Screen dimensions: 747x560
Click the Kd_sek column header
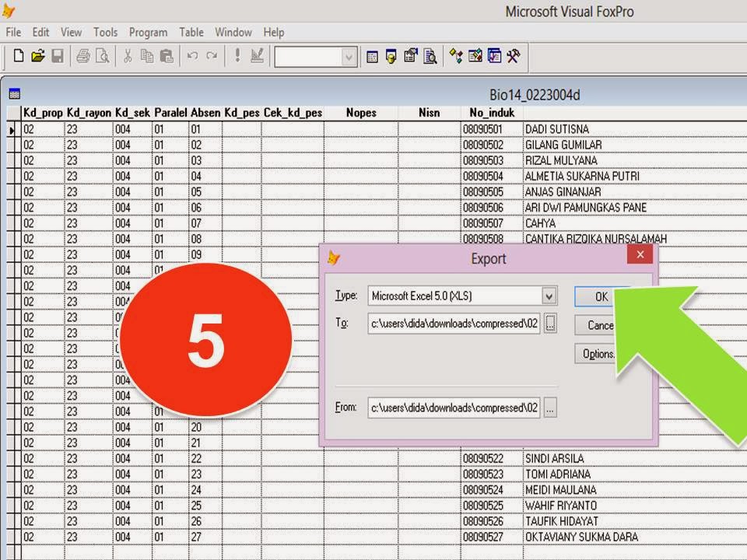click(x=132, y=113)
